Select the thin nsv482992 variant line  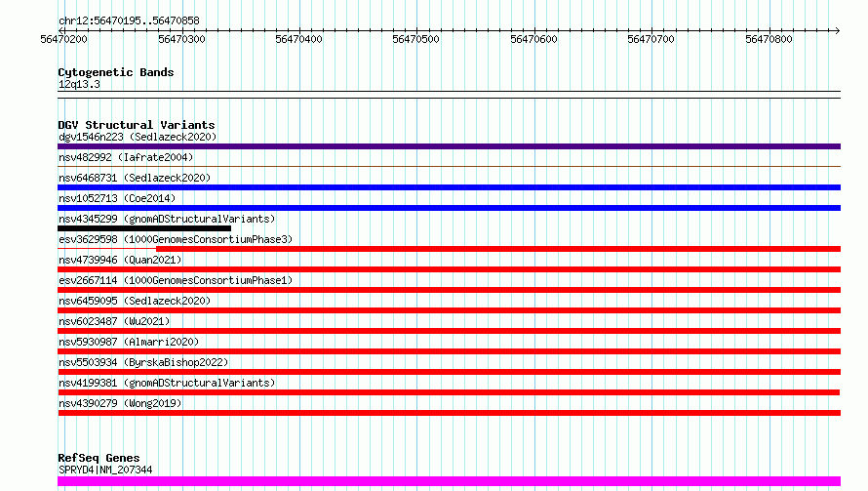point(449,166)
